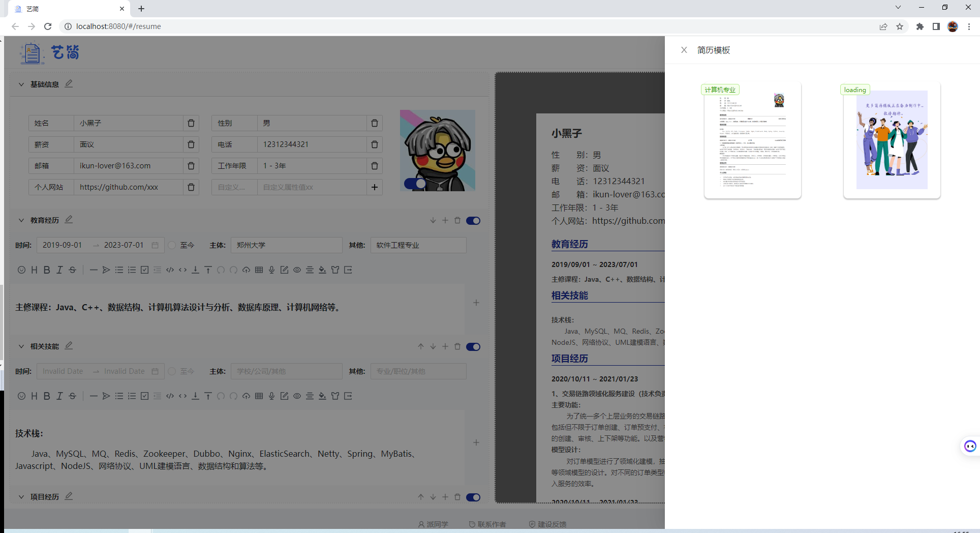Viewport: 980px width, 533px height.
Task: Edit the 教育经历 section title
Action: (69, 219)
